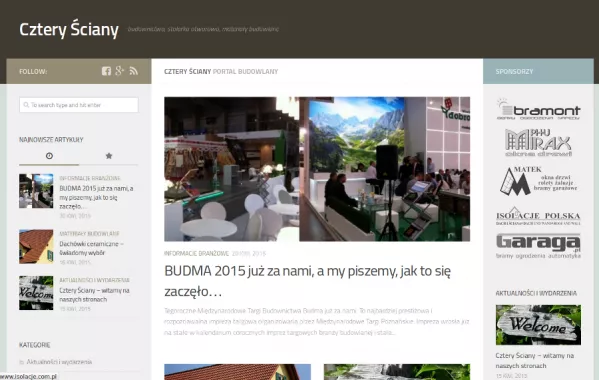
Task: Go to Cztery Ściany site title
Action: click(x=69, y=29)
